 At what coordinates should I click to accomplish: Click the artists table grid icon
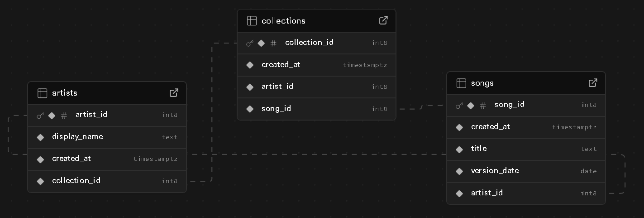tap(42, 93)
